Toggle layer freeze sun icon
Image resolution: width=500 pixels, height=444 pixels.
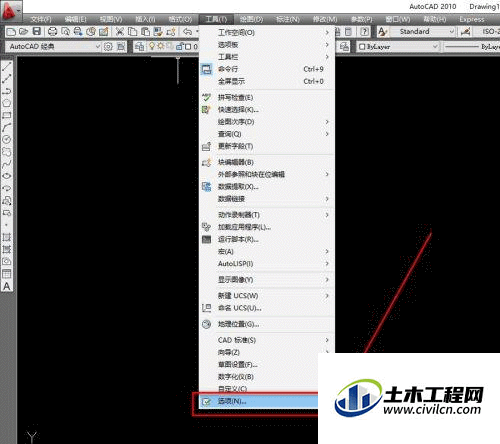(x=160, y=46)
